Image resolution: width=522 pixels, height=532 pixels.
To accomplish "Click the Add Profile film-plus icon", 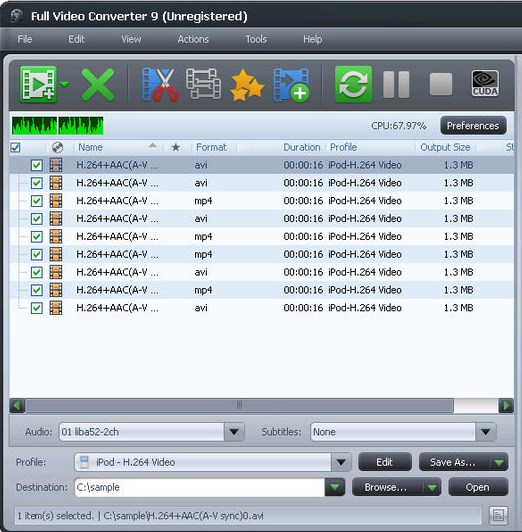I will [291, 85].
